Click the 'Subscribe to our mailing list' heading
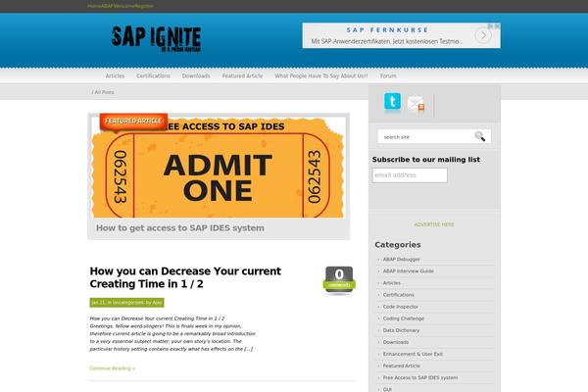This screenshot has height=392, width=588. [426, 160]
